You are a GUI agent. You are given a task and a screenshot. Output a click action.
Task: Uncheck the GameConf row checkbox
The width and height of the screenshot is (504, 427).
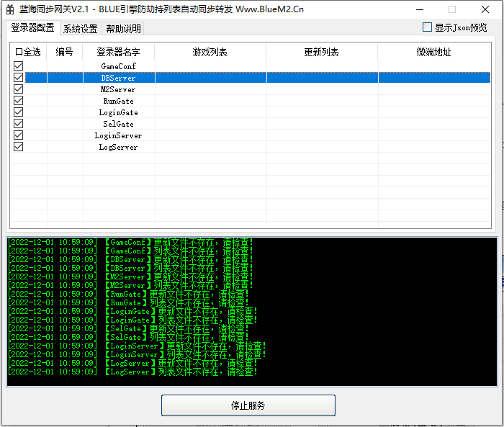click(18, 66)
